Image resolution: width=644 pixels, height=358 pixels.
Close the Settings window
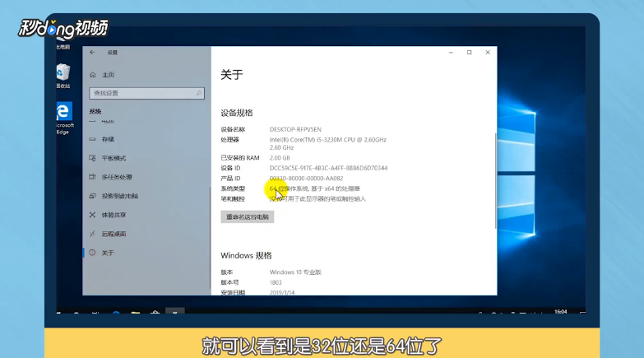pos(488,53)
